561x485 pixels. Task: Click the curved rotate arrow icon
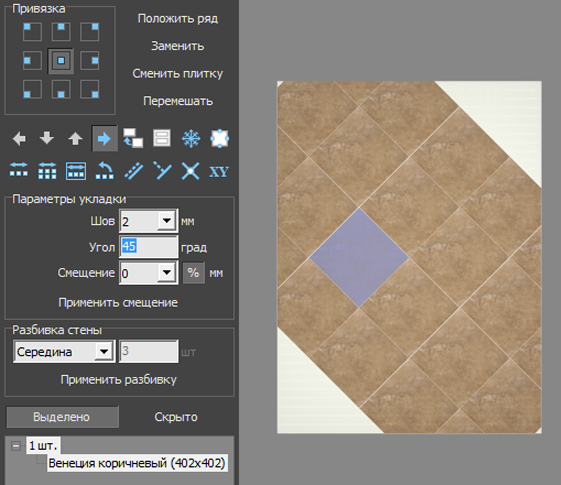pos(104,171)
